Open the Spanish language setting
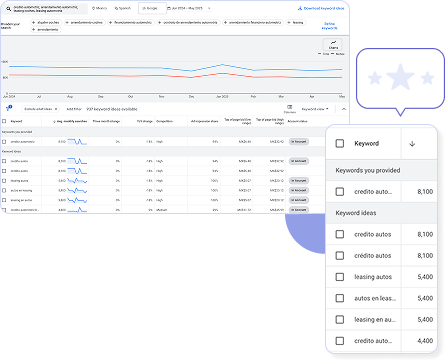This screenshot has height=362, width=446. (x=123, y=8)
